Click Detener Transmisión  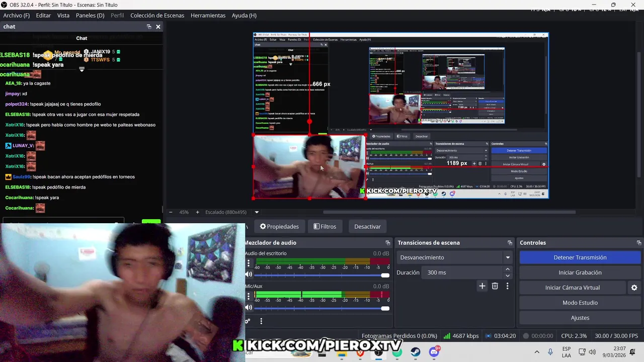coord(580,257)
